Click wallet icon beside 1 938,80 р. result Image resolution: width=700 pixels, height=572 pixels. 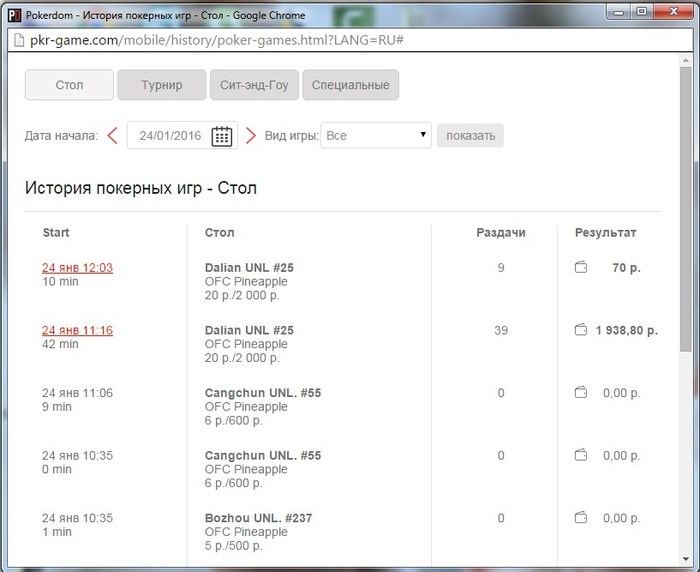[x=580, y=330]
